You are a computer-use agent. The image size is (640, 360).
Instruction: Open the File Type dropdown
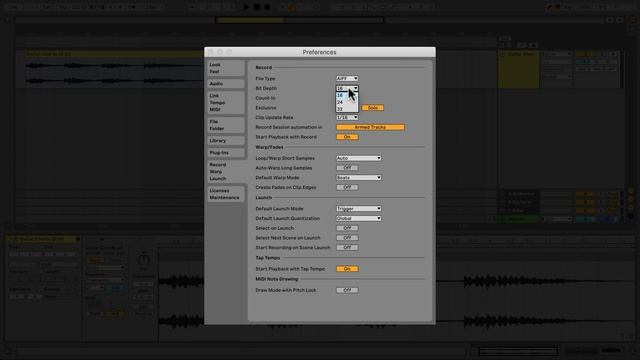tap(347, 78)
